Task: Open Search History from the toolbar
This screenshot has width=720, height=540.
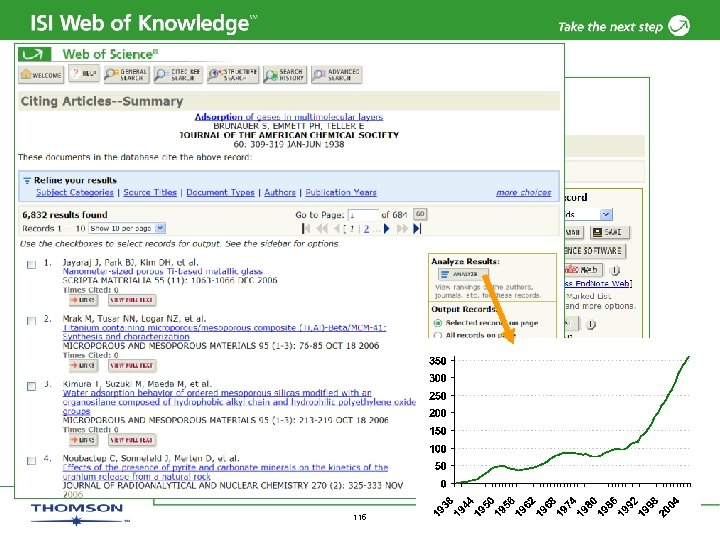Action: coord(285,74)
